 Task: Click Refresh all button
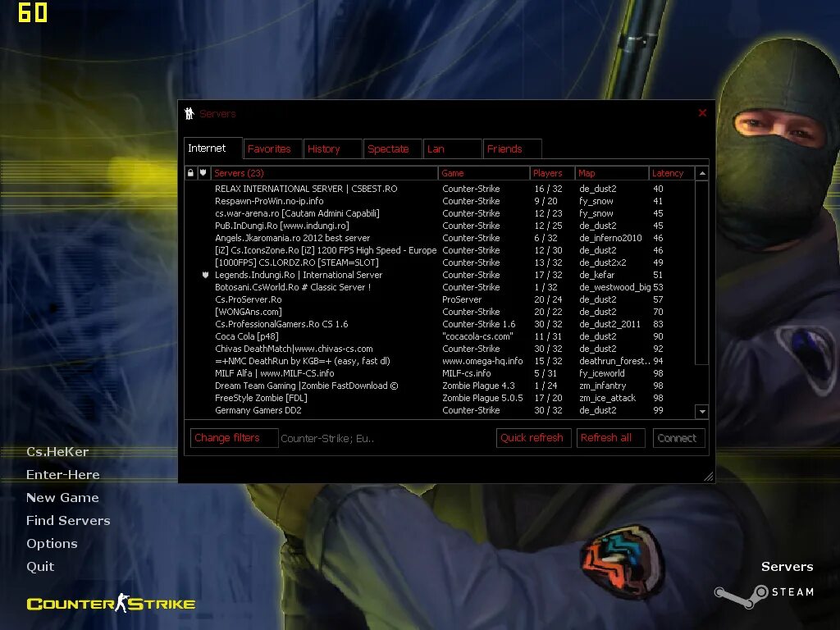coord(610,438)
